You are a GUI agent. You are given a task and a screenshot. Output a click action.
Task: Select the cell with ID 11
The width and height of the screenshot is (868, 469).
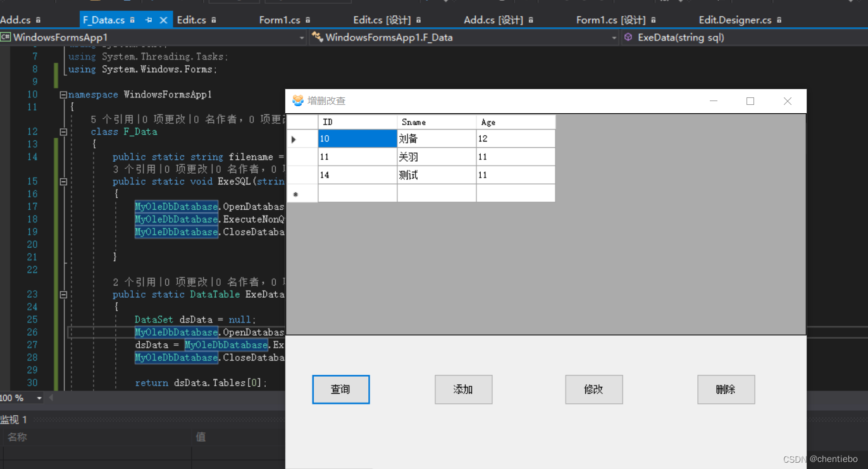(357, 157)
